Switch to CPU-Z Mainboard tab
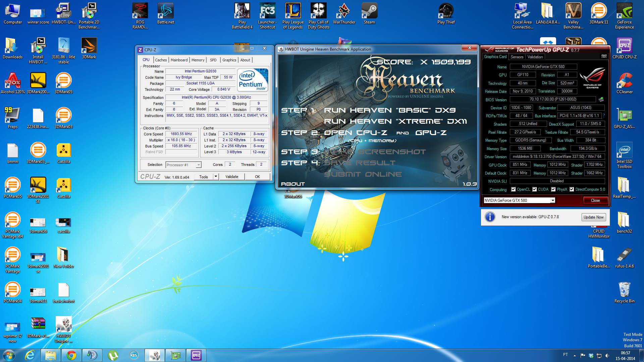Viewport: 644px width, 362px height. (179, 60)
